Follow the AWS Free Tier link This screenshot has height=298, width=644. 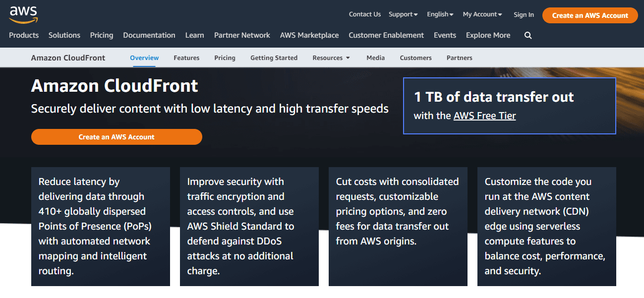coord(484,116)
